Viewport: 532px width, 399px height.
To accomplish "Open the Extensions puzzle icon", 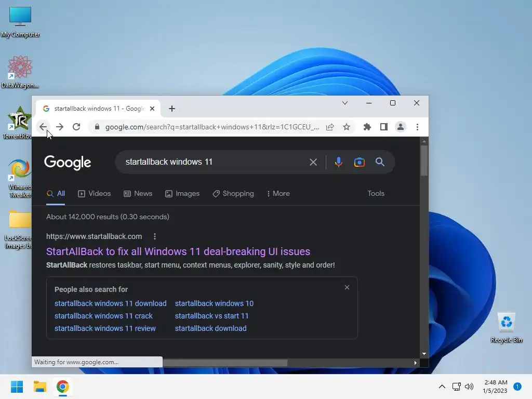I will (x=367, y=127).
